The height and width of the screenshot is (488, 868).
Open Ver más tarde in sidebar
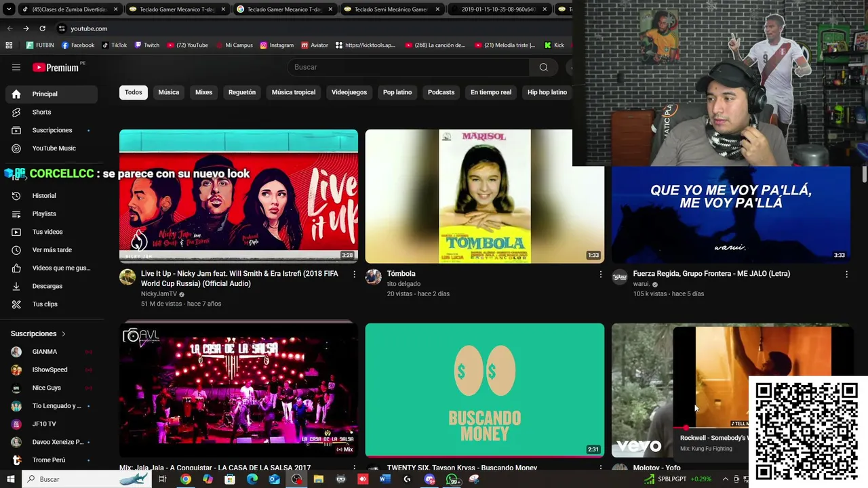pos(52,250)
